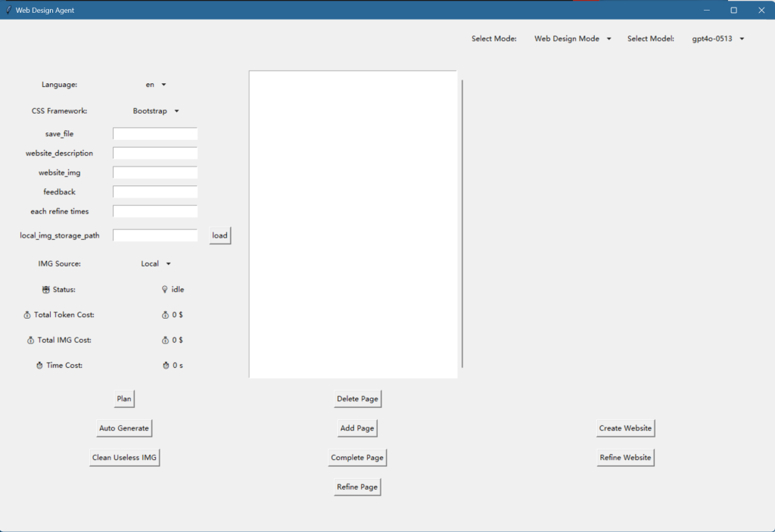
Task: Select the feedback entry field
Action: pyautogui.click(x=155, y=192)
